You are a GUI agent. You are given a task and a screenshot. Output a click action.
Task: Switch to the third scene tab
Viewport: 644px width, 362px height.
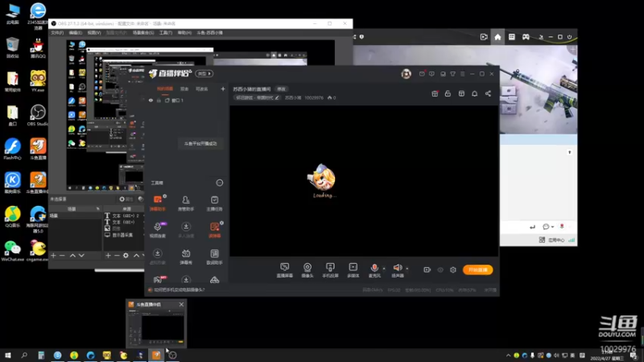coord(202,88)
